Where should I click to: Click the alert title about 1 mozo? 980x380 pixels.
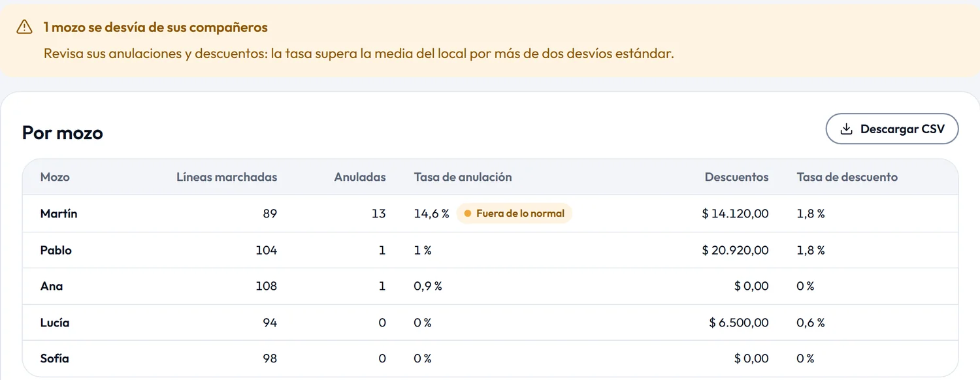(x=155, y=27)
